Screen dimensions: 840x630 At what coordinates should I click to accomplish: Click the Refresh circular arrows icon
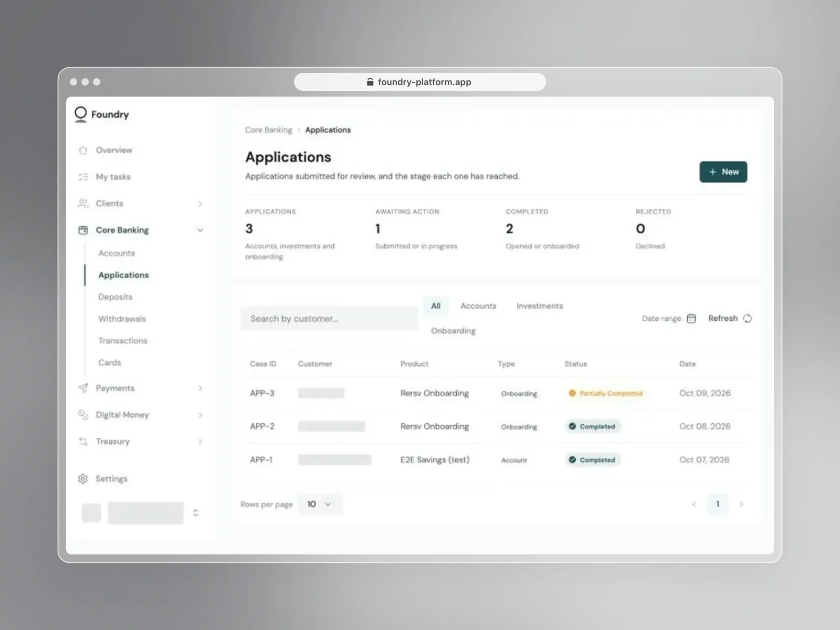click(748, 318)
